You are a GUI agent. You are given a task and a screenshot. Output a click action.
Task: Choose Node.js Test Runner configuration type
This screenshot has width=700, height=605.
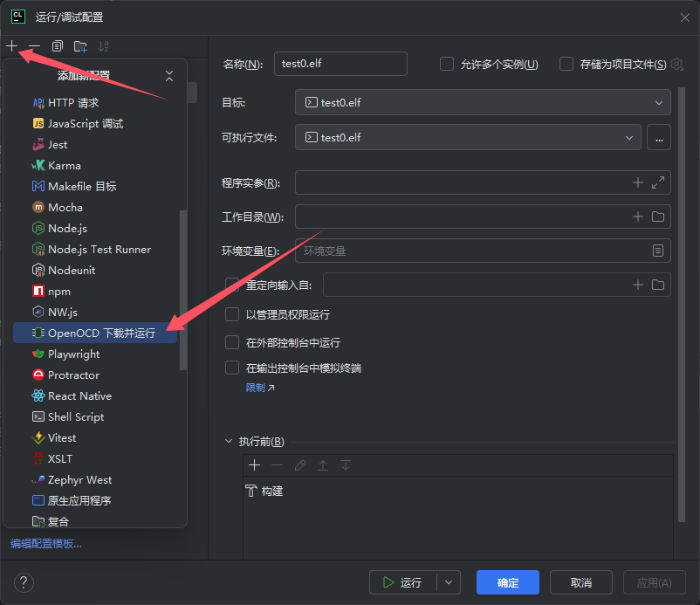[95, 249]
